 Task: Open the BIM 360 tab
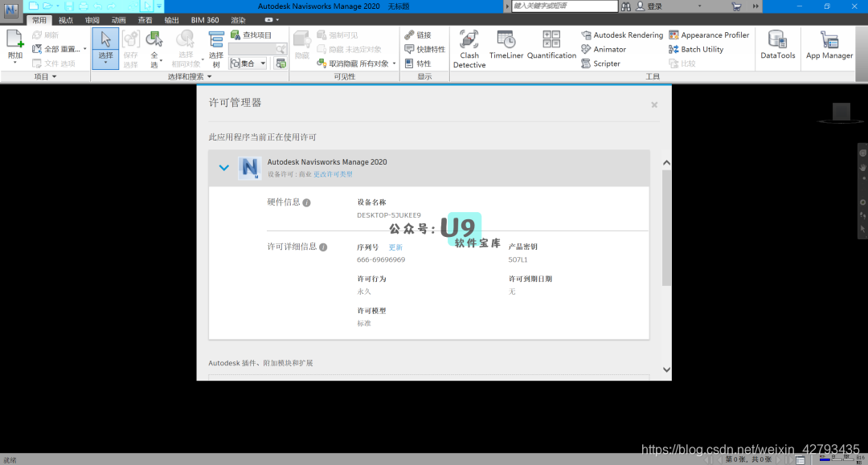tap(205, 20)
